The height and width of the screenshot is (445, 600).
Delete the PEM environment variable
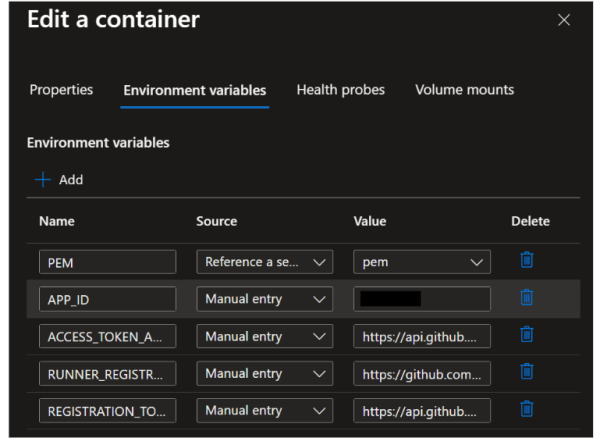pyautogui.click(x=527, y=261)
